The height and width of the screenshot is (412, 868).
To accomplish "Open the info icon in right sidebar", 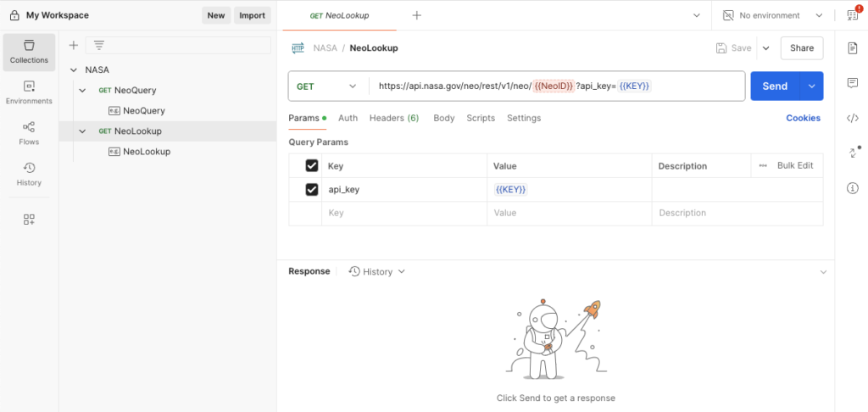I will pos(853,187).
